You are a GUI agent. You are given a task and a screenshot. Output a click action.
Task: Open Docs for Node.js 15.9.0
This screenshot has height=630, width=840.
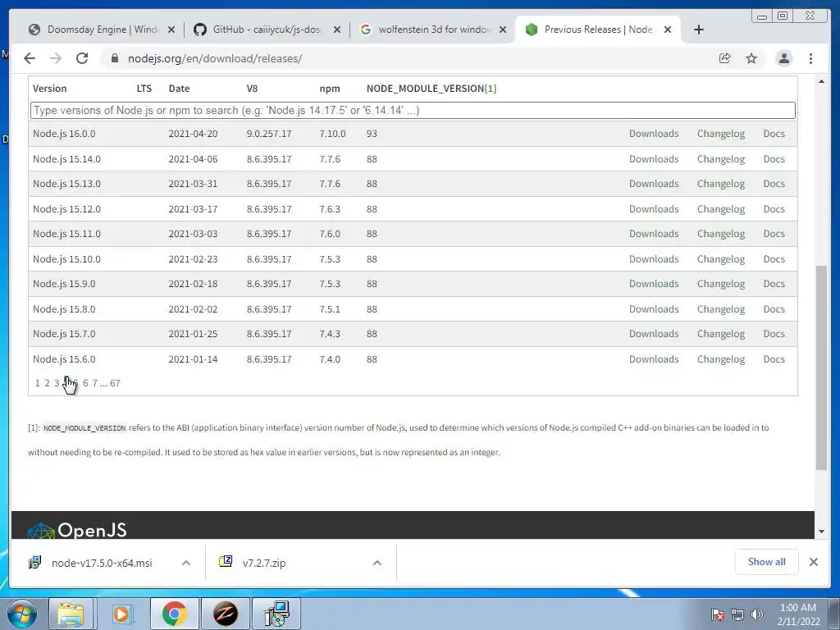[774, 283]
